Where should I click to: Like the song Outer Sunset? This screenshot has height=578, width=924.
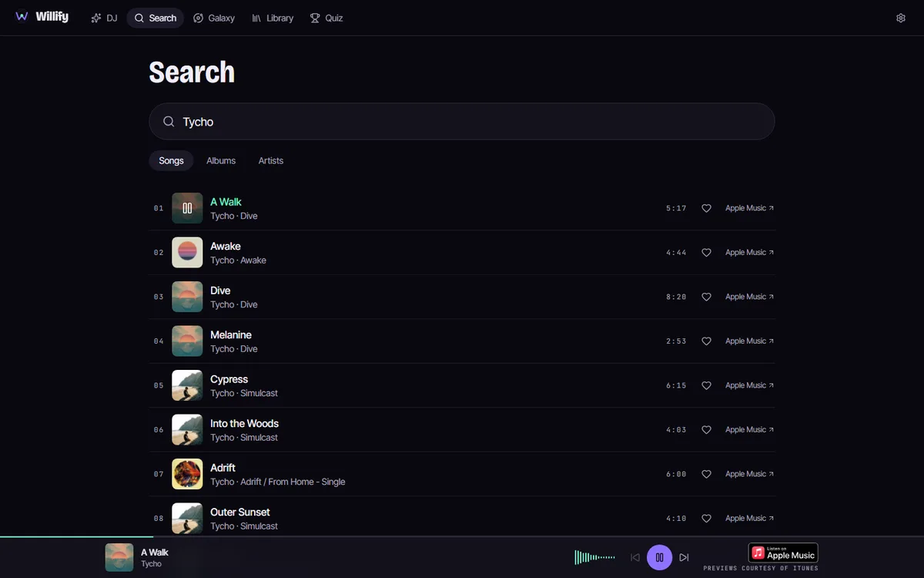706,519
